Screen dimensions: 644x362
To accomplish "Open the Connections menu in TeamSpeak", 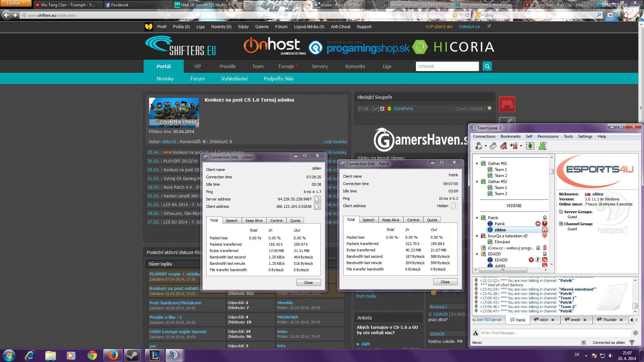I will point(484,136).
